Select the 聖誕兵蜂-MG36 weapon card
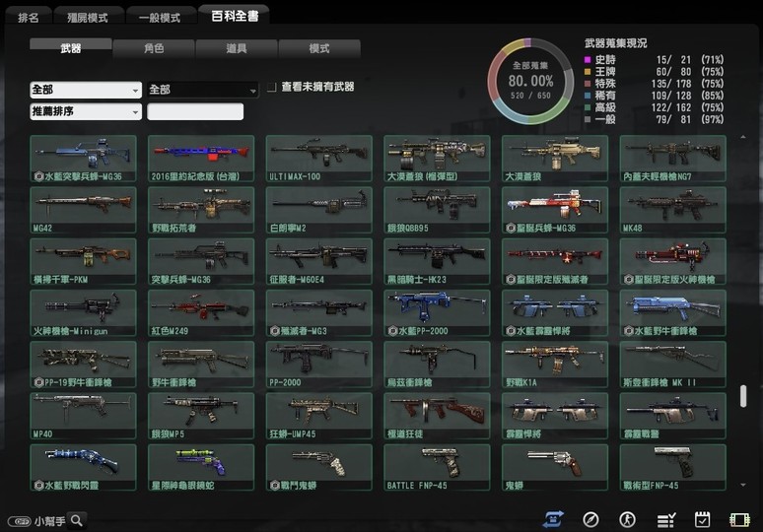 pyautogui.click(x=555, y=210)
